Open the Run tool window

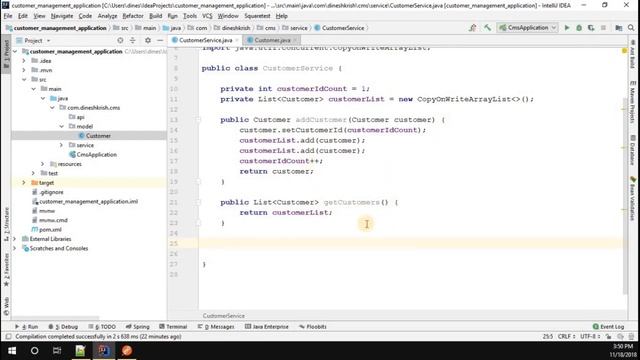(x=27, y=327)
